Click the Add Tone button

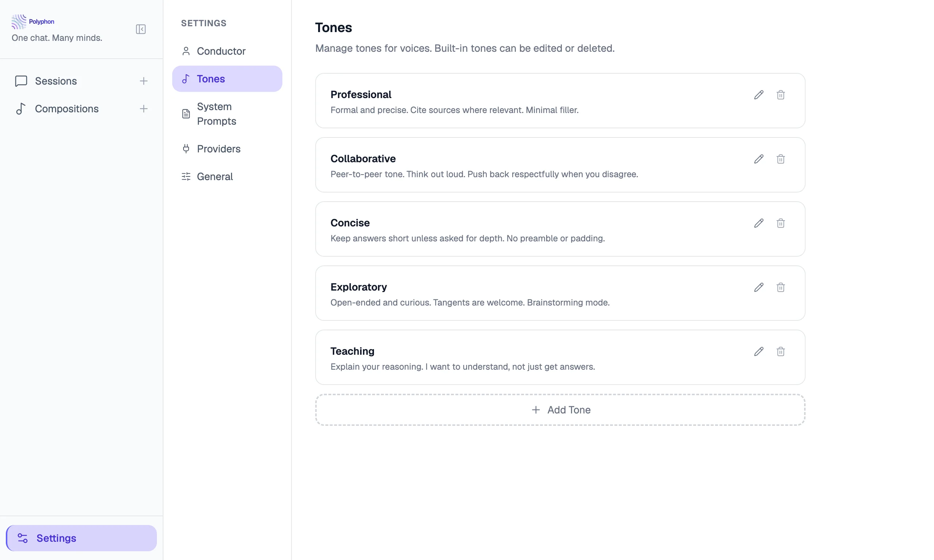[560, 410]
